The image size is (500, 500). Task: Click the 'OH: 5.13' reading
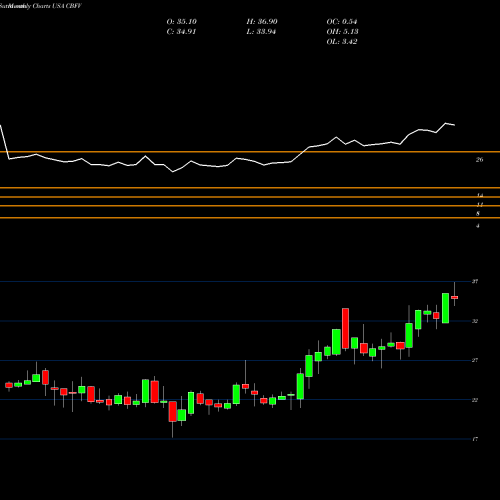click(x=343, y=32)
